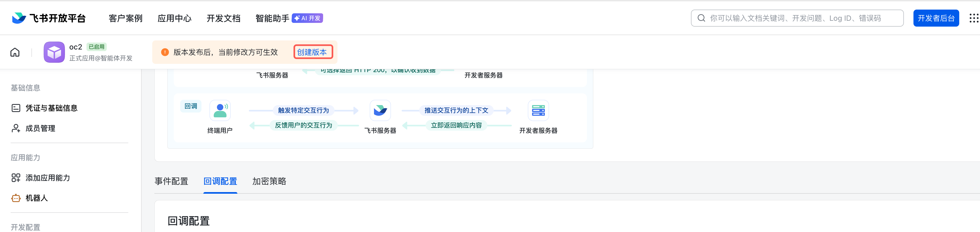Click the Feishu server icon in callback flow
Image resolution: width=980 pixels, height=232 pixels.
(x=380, y=110)
